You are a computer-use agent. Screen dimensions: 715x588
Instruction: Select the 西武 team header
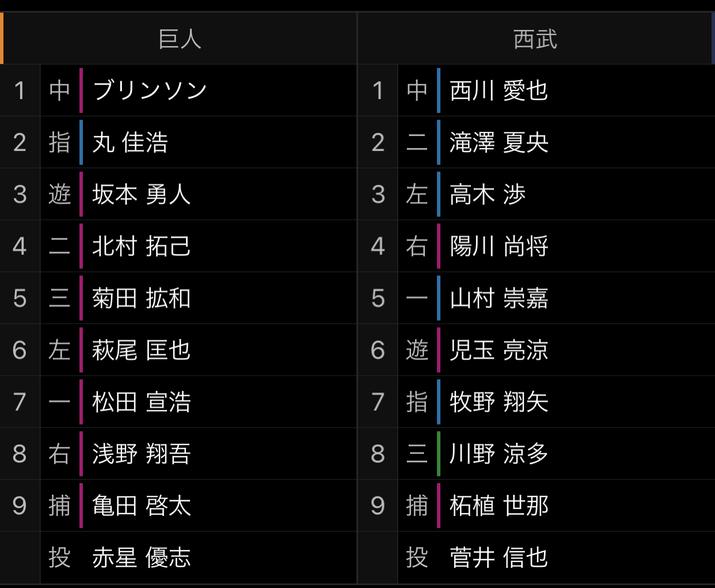(x=535, y=39)
